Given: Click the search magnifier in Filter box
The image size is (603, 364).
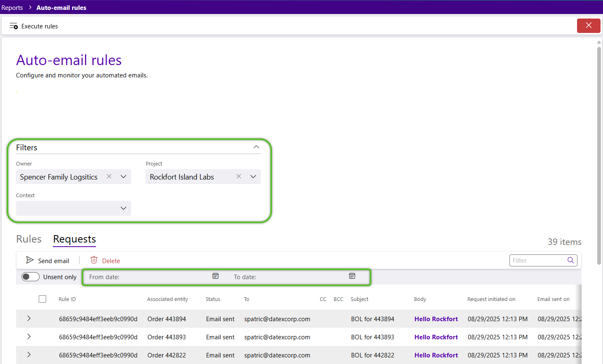Looking at the screenshot, I should click(x=570, y=260).
